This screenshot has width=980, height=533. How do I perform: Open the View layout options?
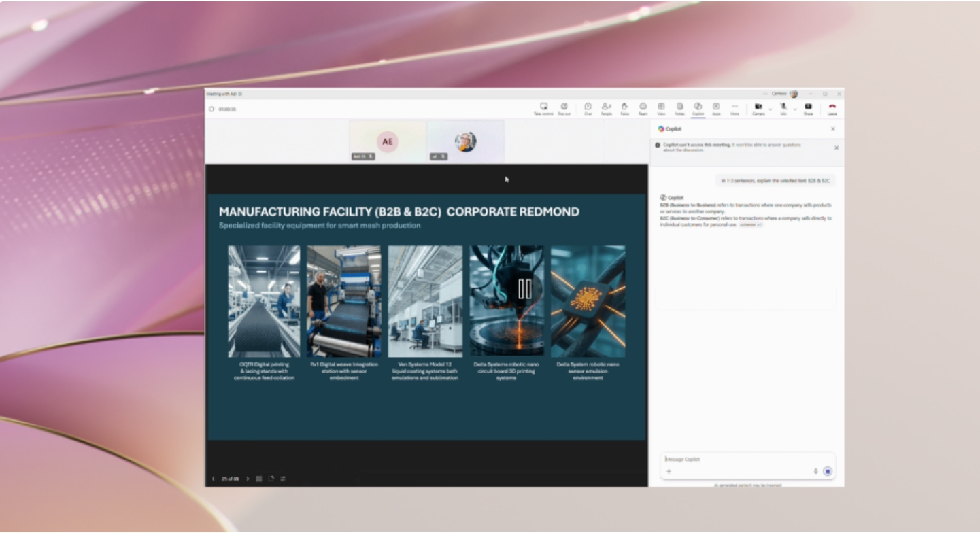point(661,109)
